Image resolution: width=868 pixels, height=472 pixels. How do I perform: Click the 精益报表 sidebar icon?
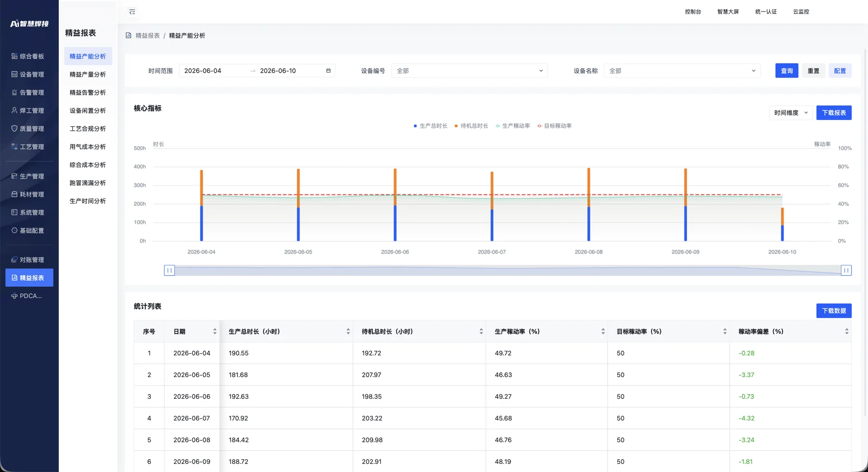[14, 278]
